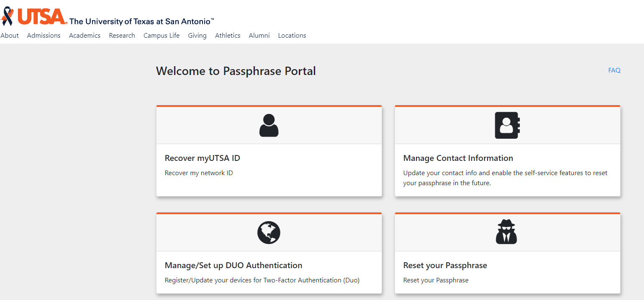Click the UTSA logo
The width and height of the screenshot is (644, 300).
point(39,16)
